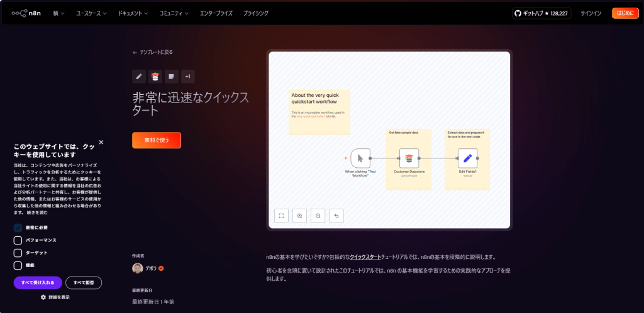Click the すべて受け入れる button

tap(38, 283)
